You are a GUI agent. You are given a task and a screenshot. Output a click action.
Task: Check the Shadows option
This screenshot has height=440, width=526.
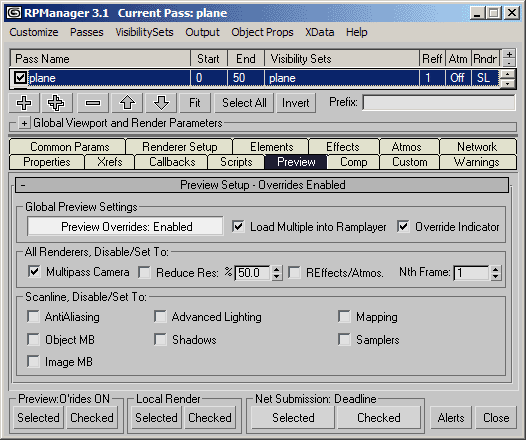tap(160, 339)
